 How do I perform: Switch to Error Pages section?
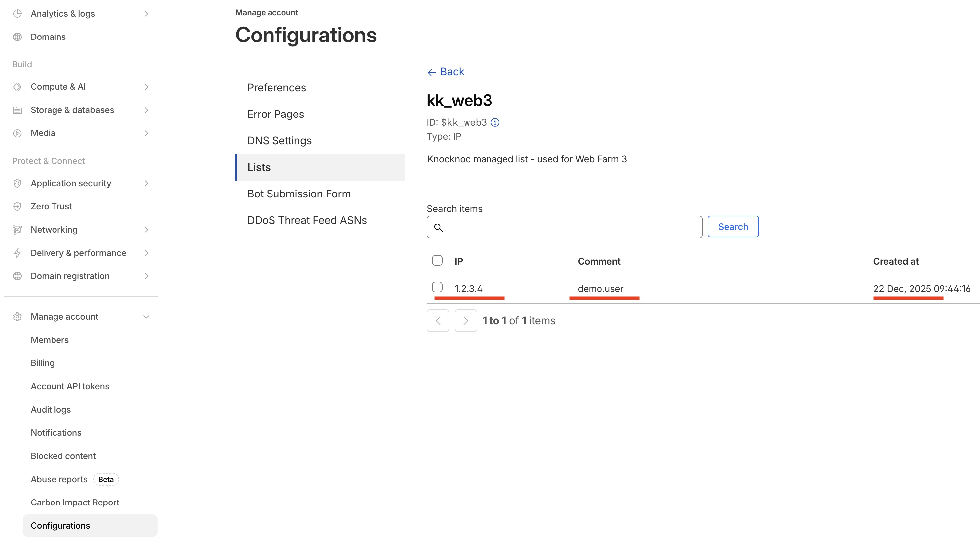(275, 114)
